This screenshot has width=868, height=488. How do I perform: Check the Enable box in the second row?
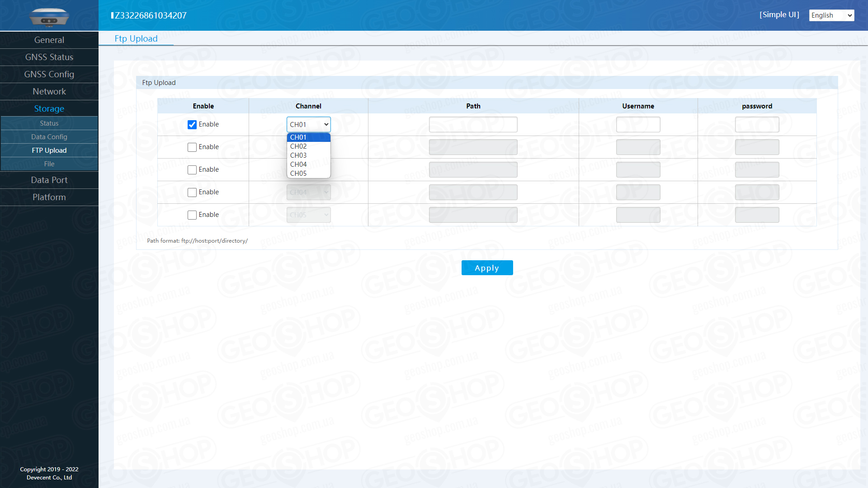[x=192, y=147]
